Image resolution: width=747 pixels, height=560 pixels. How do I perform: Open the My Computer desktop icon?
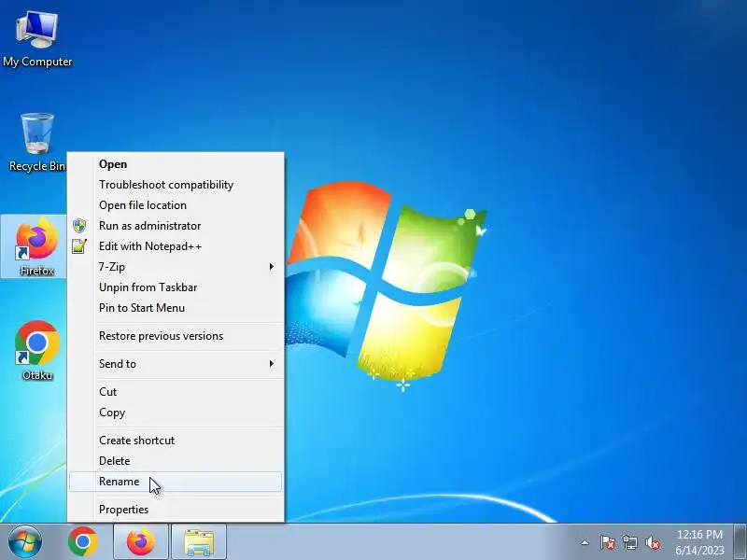[x=37, y=39]
